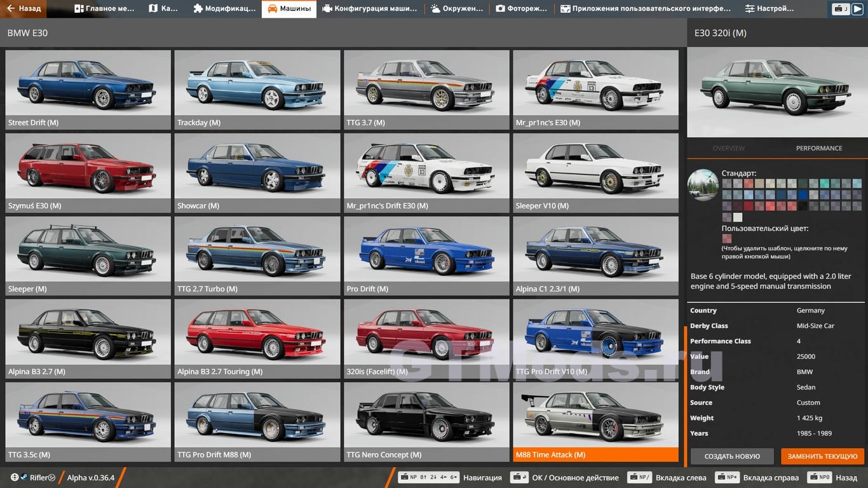Select the 320is (Facelift) (M) car
The width and height of the screenshot is (868, 488).
(x=426, y=339)
